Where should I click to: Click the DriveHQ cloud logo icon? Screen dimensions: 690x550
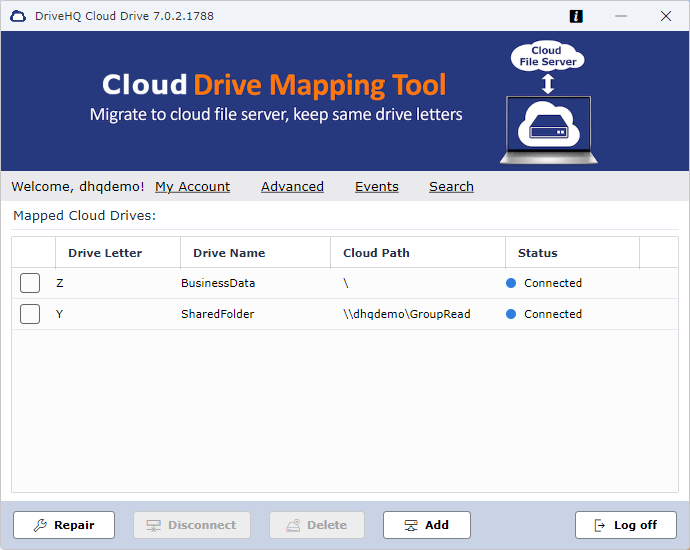tap(18, 16)
